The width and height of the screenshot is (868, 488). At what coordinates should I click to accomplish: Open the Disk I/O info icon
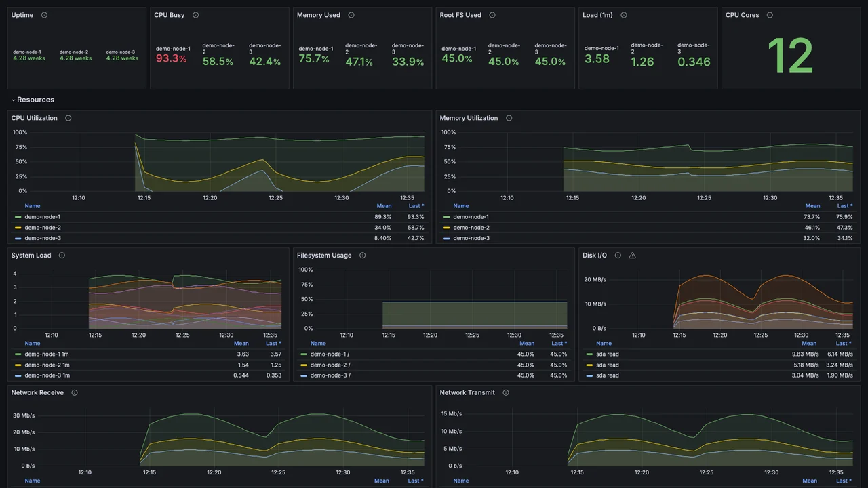(618, 256)
